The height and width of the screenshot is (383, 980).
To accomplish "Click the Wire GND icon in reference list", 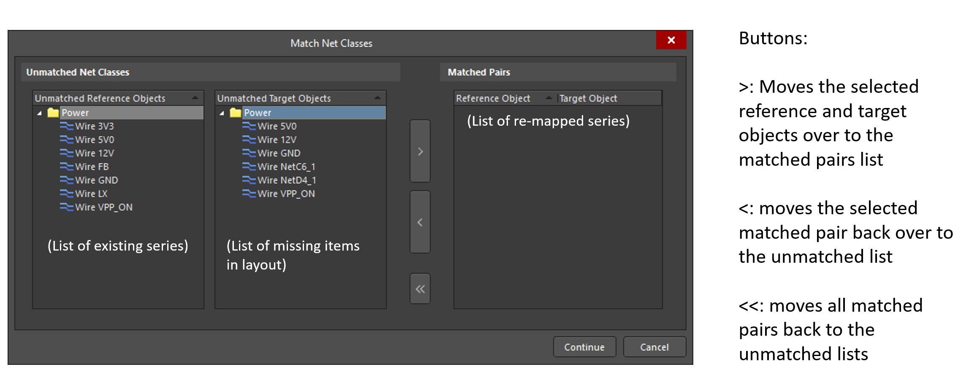I will (66, 180).
